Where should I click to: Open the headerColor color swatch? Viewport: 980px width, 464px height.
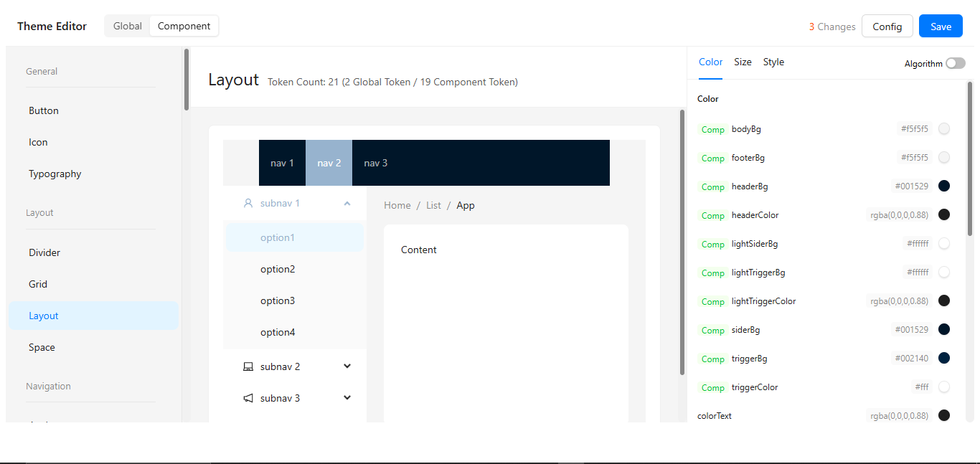pyautogui.click(x=944, y=214)
